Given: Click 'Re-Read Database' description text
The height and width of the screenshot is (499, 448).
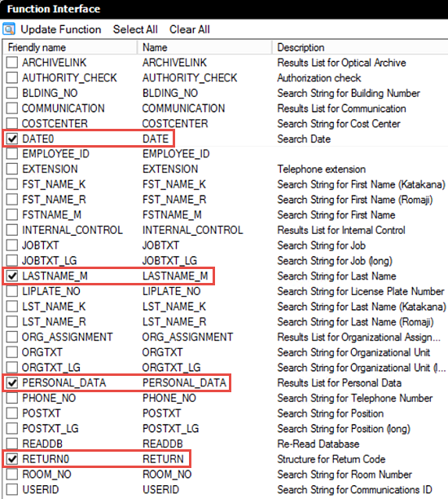Looking at the screenshot, I should pyautogui.click(x=318, y=444).
